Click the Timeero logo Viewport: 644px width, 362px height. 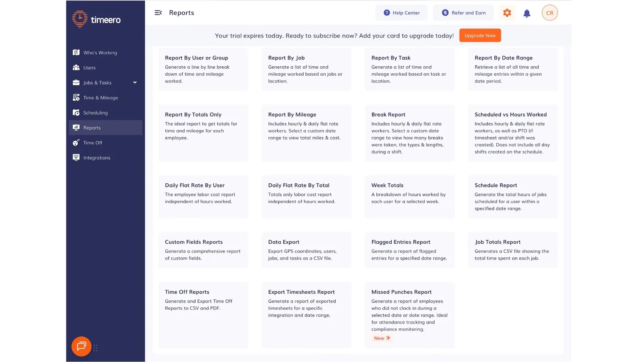click(96, 19)
